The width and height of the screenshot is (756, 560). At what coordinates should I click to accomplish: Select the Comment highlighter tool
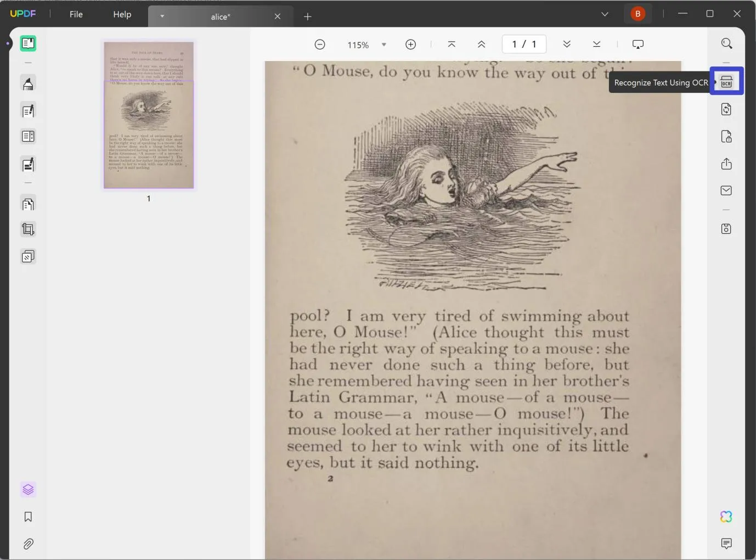28,83
